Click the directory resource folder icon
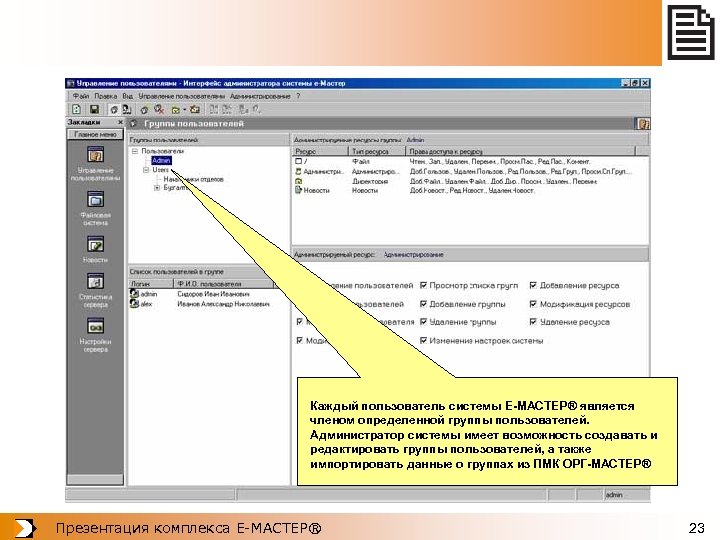The height and width of the screenshot is (540, 720). coord(298,181)
